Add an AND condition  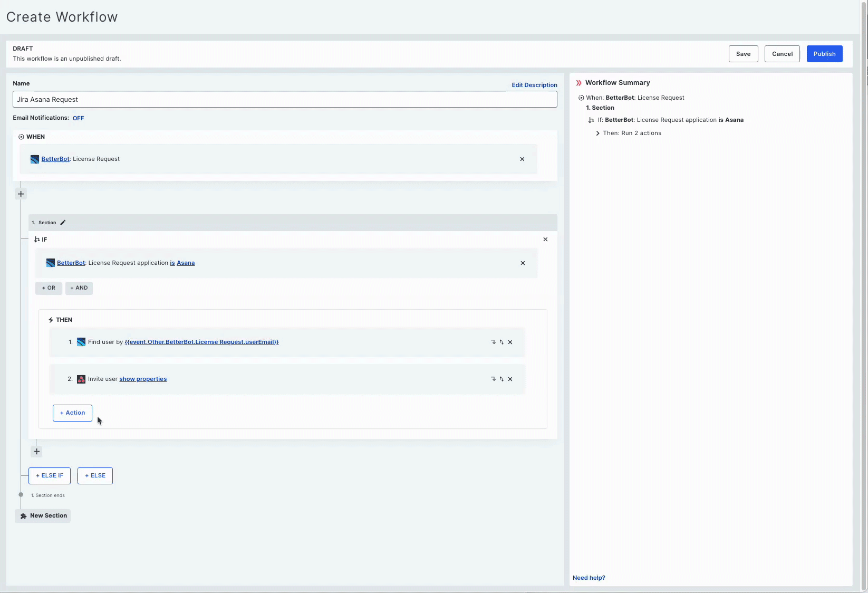[x=79, y=288]
